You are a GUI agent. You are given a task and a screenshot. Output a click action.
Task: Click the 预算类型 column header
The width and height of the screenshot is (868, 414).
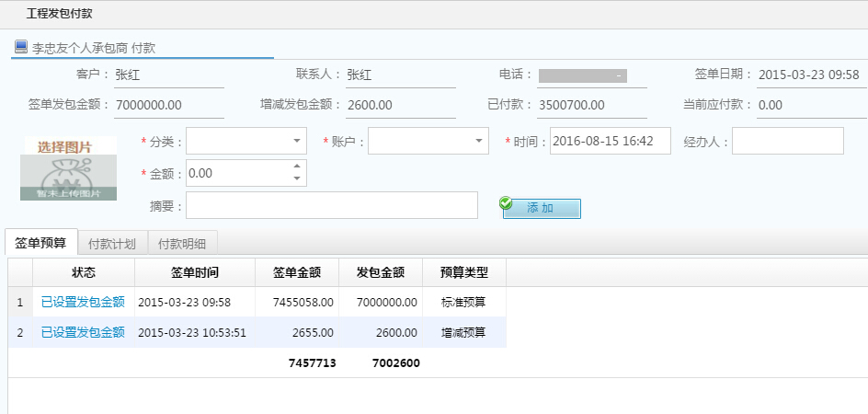[463, 272]
